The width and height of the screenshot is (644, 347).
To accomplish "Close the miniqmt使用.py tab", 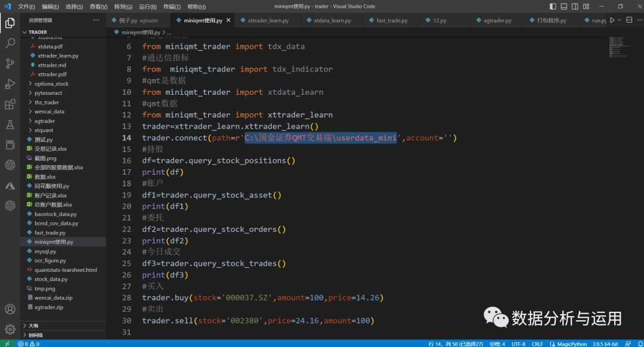I will coord(228,20).
